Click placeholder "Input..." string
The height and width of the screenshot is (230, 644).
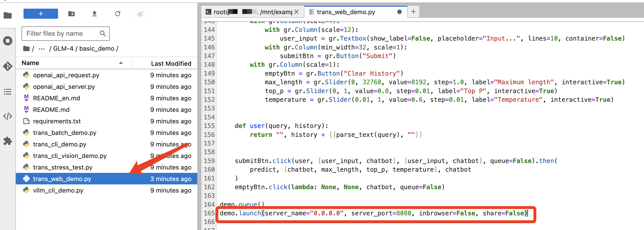501,38
